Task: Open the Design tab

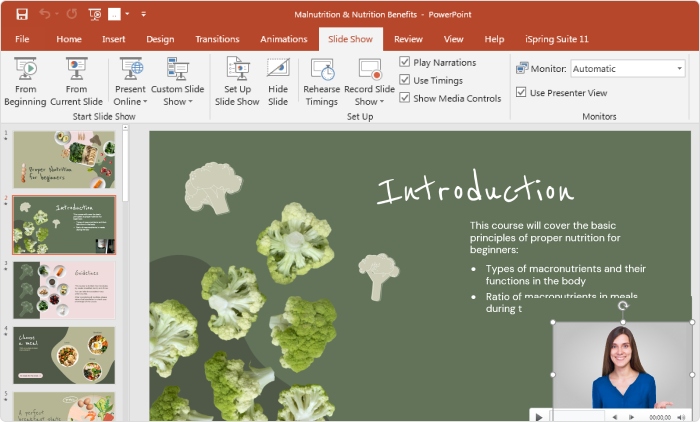Action: pos(160,39)
